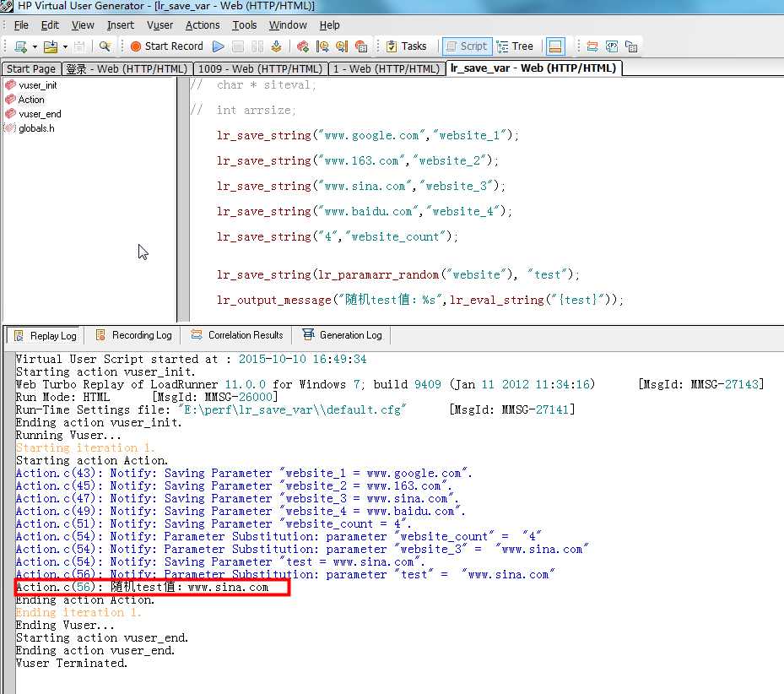This screenshot has width=784, height=694.
Task: Click the Action.c(43) Saving Parameter website_1 line
Action: 244,474
